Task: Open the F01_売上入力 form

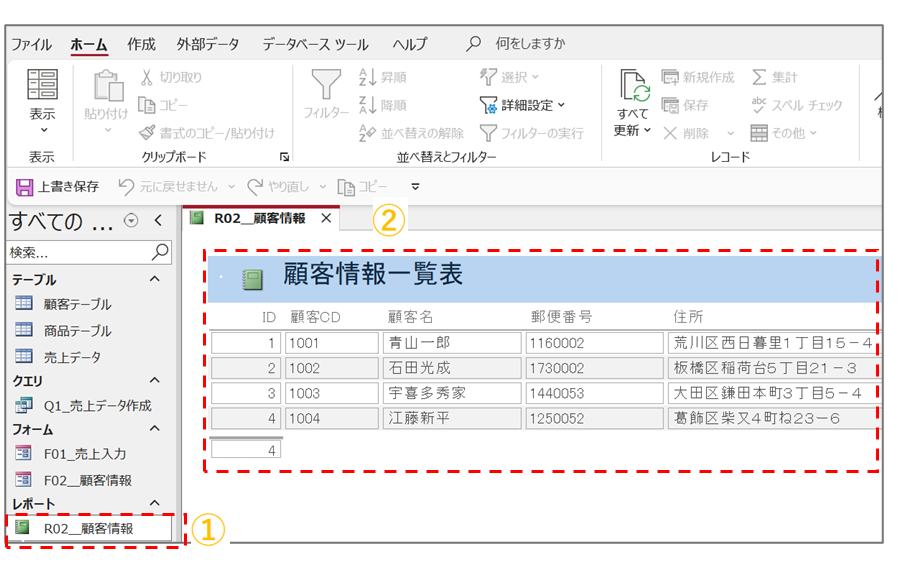Action: coord(85,454)
